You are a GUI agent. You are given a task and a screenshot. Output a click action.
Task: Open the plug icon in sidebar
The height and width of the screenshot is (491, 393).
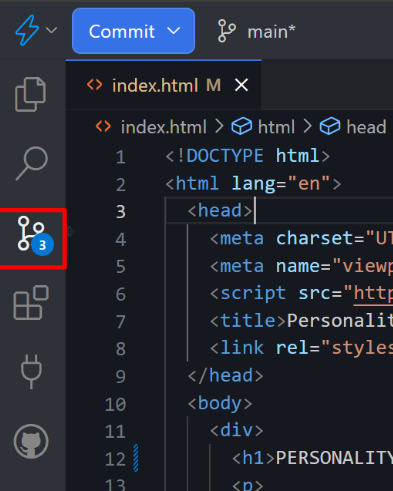pos(31,372)
